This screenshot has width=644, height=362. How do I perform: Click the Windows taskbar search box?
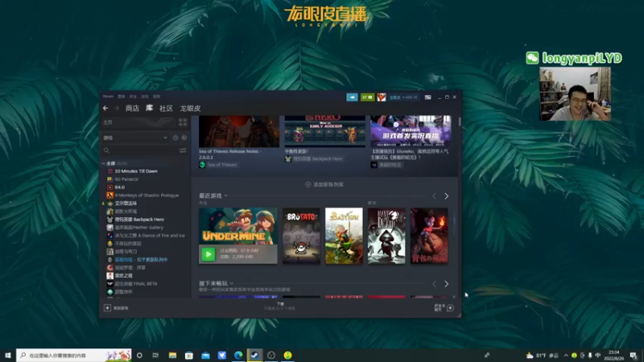click(x=74, y=355)
